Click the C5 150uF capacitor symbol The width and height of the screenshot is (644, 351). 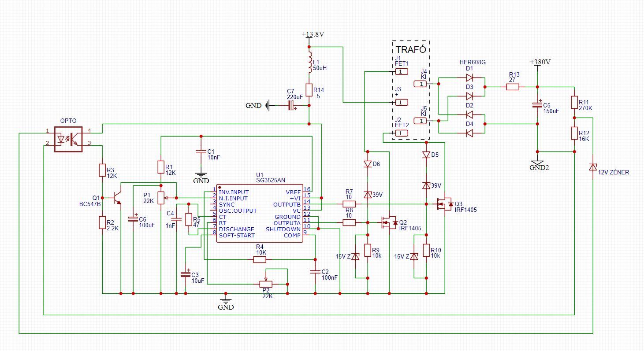[x=537, y=105]
